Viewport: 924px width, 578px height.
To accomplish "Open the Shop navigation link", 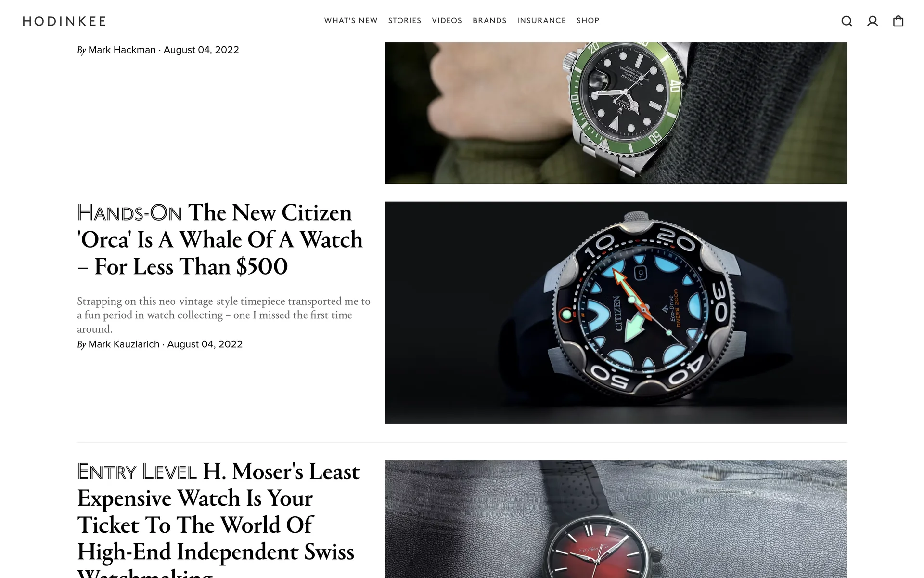I will (588, 21).
